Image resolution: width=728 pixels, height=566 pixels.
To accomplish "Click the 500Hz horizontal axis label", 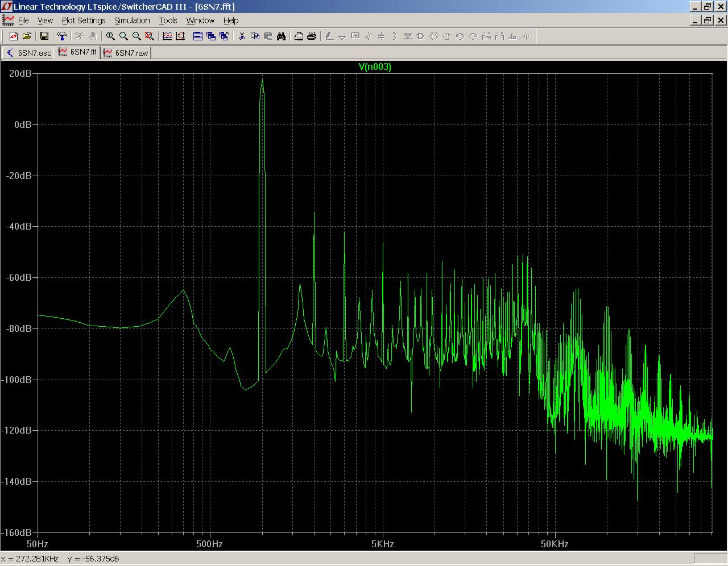I will click(x=210, y=544).
